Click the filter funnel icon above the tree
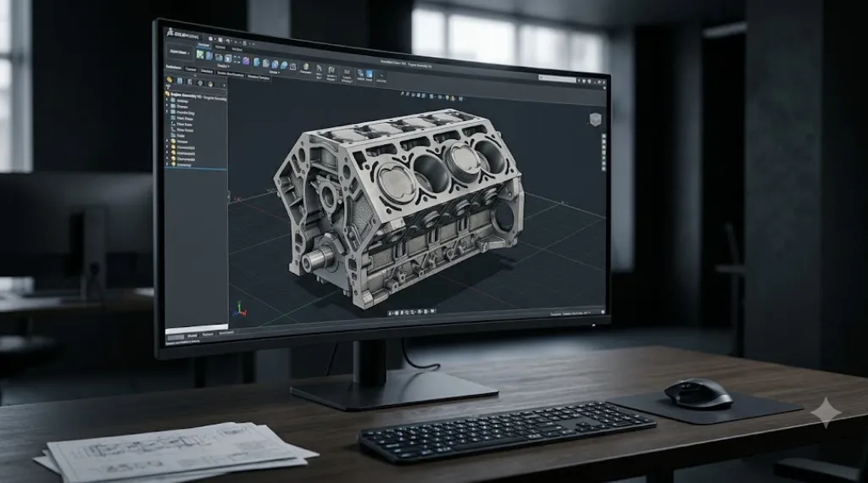868x483 pixels. (x=169, y=86)
